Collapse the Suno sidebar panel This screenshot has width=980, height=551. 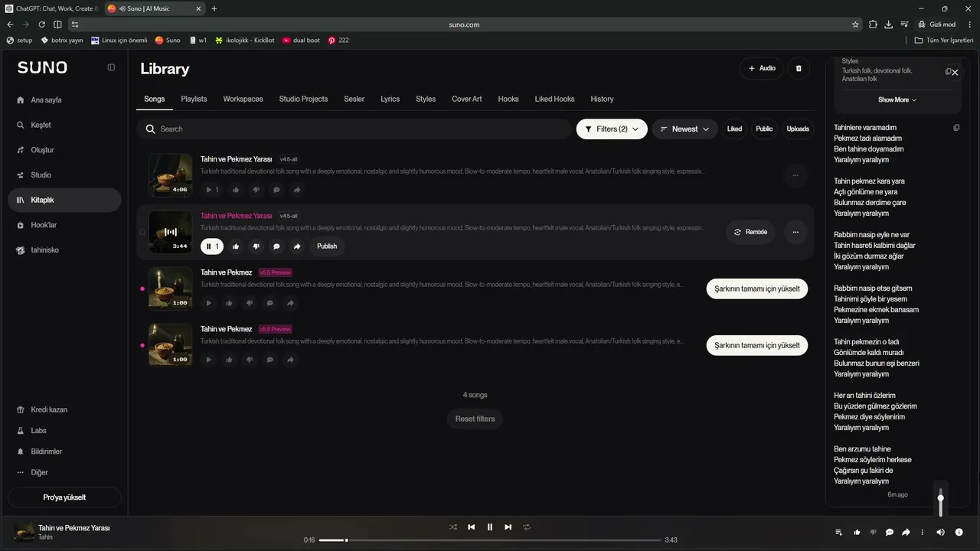click(111, 67)
